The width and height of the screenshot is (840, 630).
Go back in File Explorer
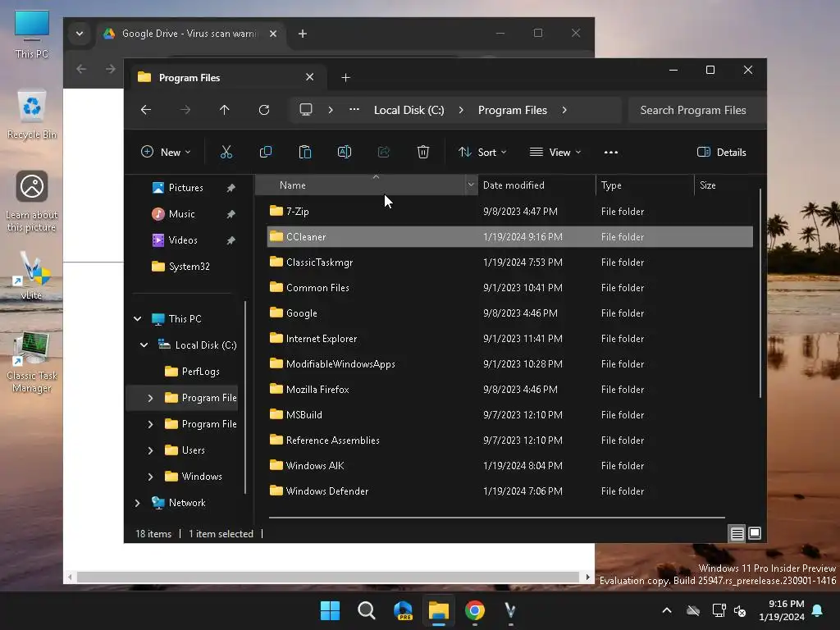[146, 110]
